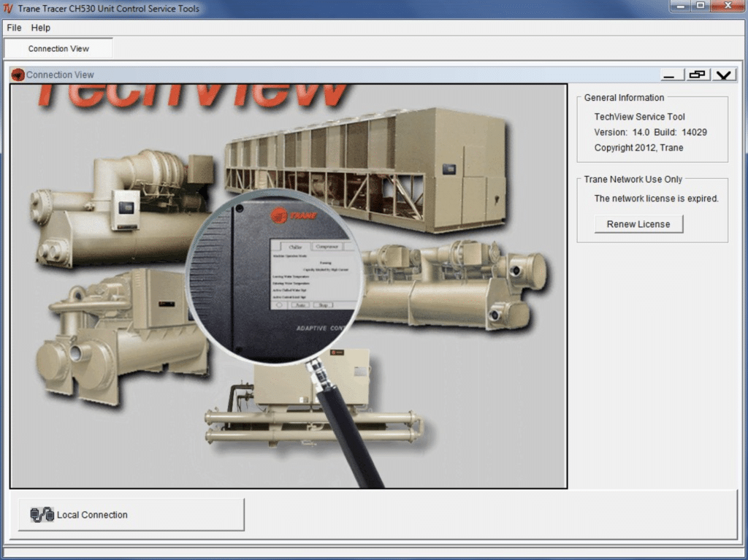Click the 'General Information' group label
Image resolution: width=748 pixels, height=560 pixels.
624,98
